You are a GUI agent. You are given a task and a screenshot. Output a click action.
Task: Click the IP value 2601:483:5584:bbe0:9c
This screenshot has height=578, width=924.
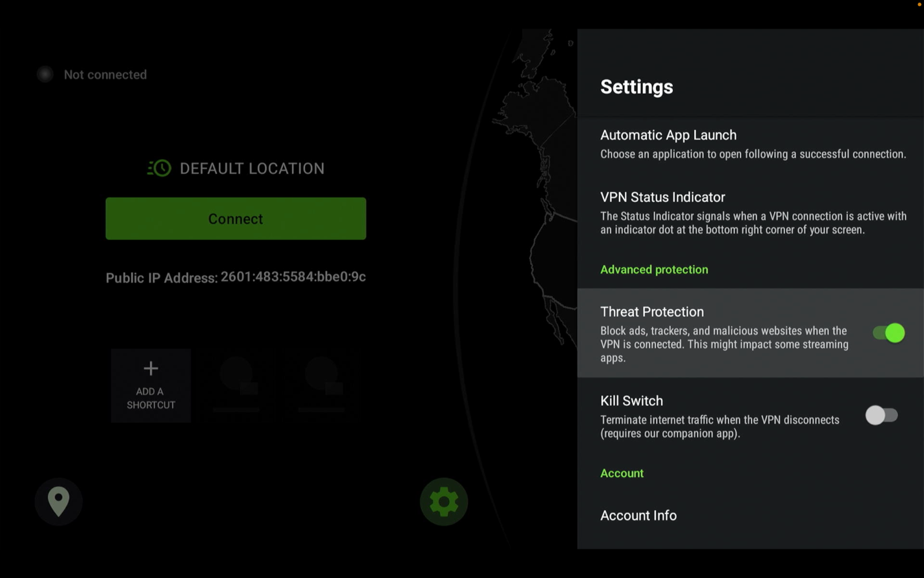coord(293,277)
